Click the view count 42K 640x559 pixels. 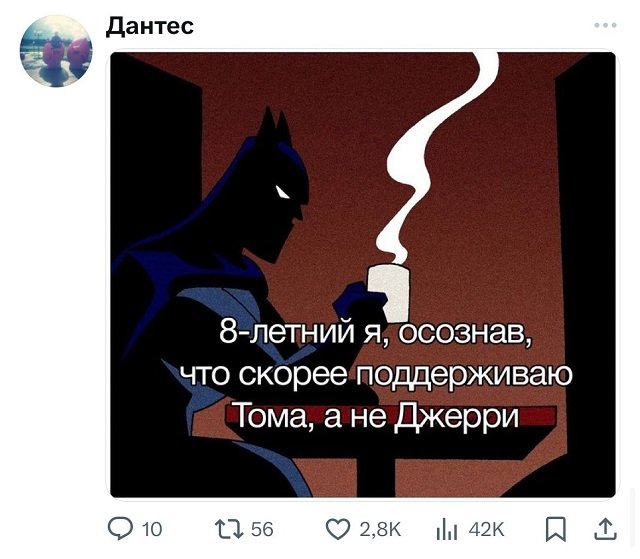[487, 530]
